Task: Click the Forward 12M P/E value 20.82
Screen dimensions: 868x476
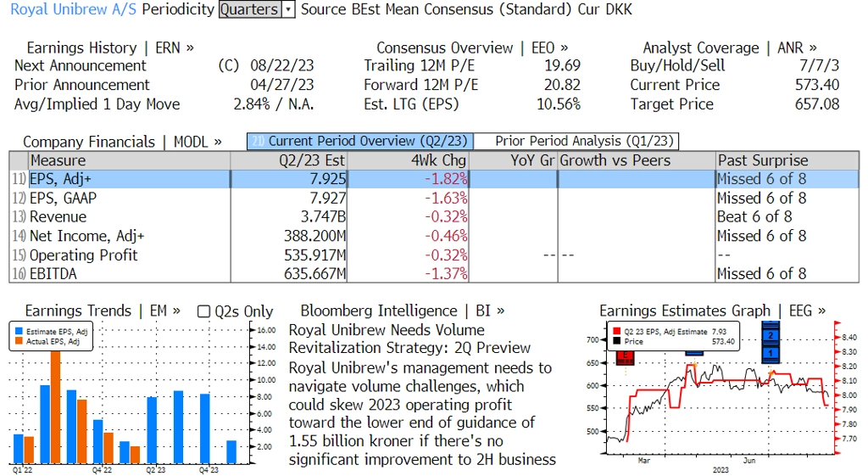Action: (x=563, y=85)
